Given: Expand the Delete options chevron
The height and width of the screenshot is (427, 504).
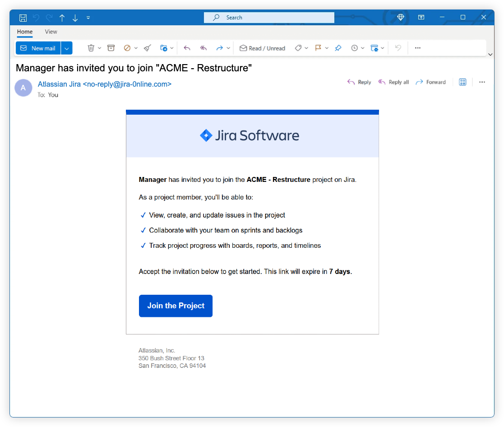Looking at the screenshot, I should (100, 48).
